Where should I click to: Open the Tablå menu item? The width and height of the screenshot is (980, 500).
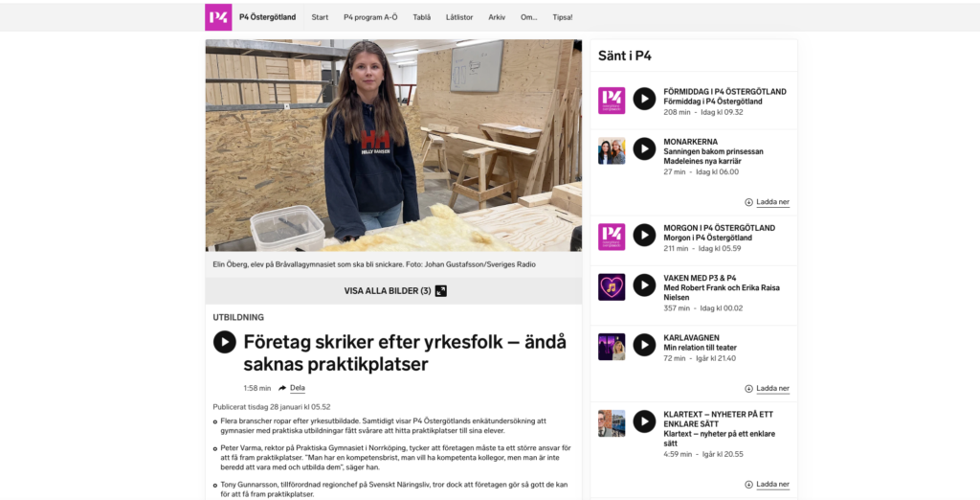(422, 17)
